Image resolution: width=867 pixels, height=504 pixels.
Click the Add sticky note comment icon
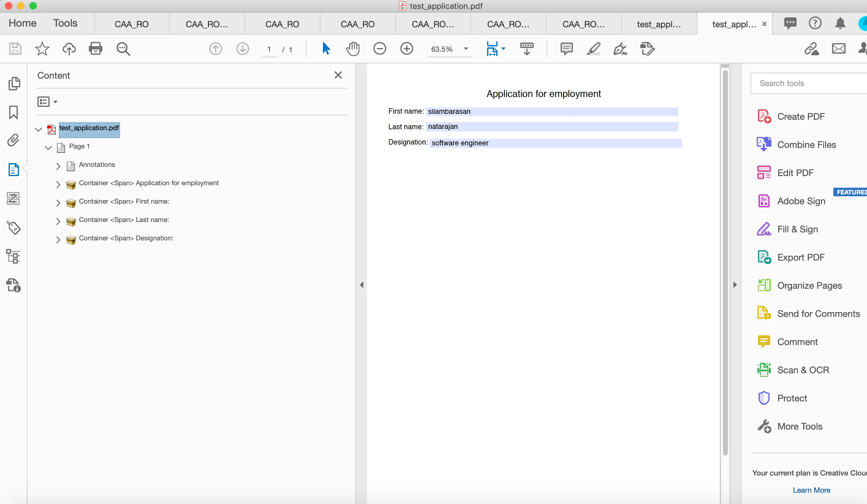[566, 49]
